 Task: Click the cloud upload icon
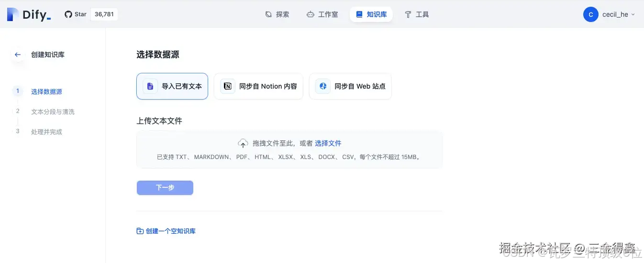click(243, 143)
